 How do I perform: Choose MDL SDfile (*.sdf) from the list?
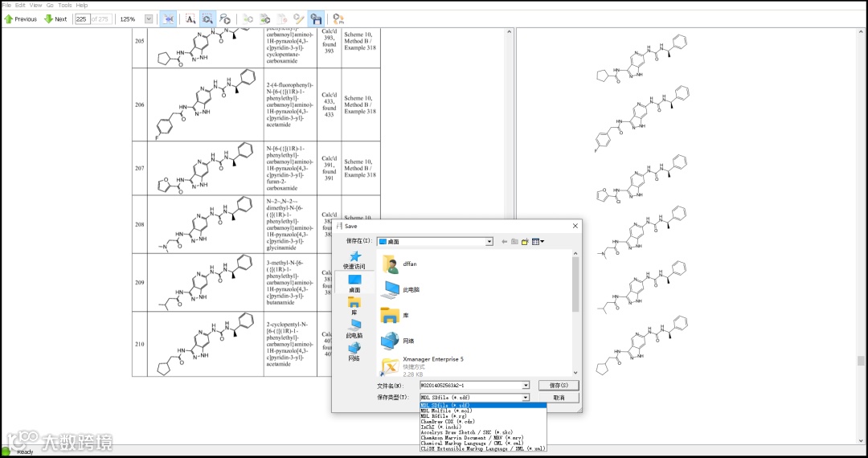pos(483,406)
